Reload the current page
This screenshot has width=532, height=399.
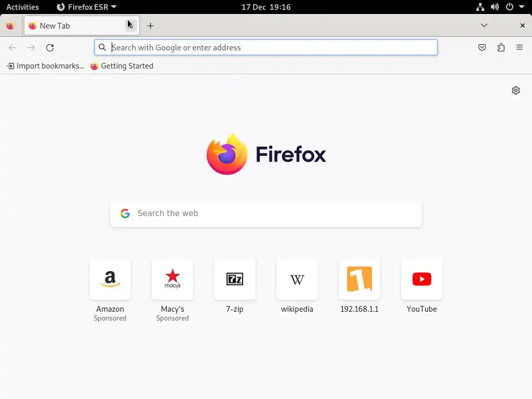pyautogui.click(x=50, y=47)
